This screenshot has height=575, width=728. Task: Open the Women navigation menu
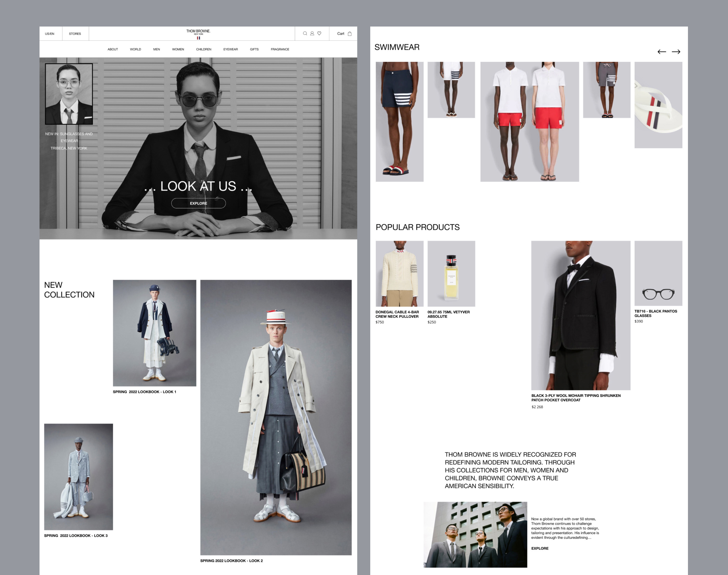(x=178, y=49)
